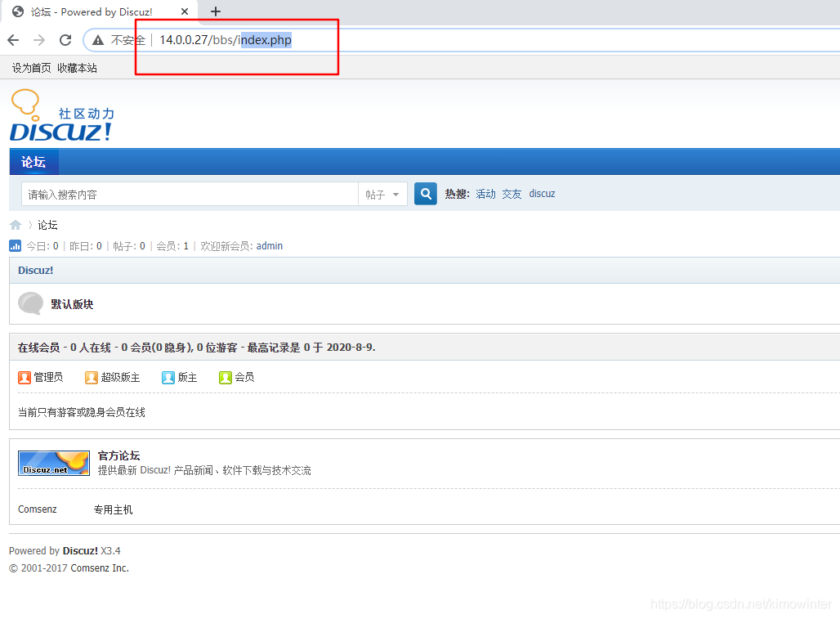The height and width of the screenshot is (619, 840).
Task: Click Discuz! link in footer
Action: click(x=80, y=550)
